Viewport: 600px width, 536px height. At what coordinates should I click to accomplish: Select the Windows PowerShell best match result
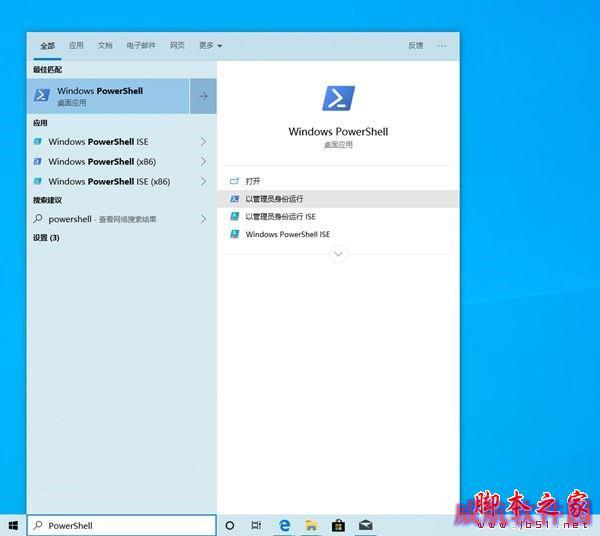(x=108, y=96)
